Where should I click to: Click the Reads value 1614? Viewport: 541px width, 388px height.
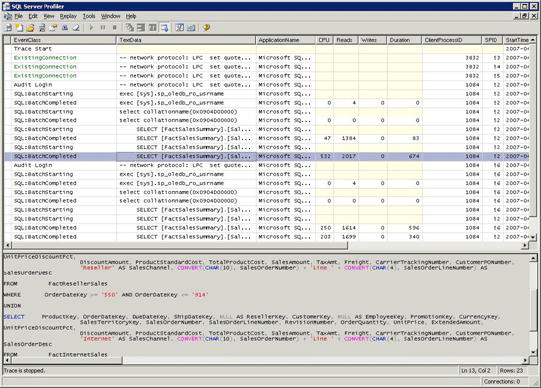348,228
